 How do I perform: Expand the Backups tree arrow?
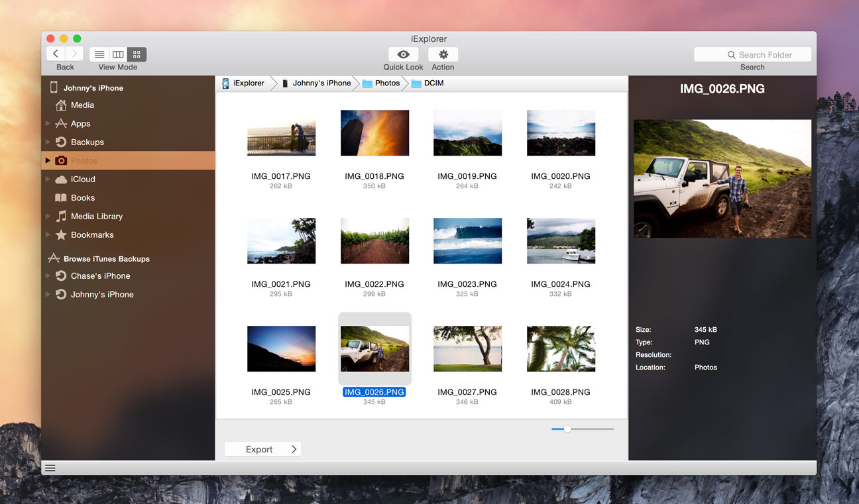pos(48,142)
